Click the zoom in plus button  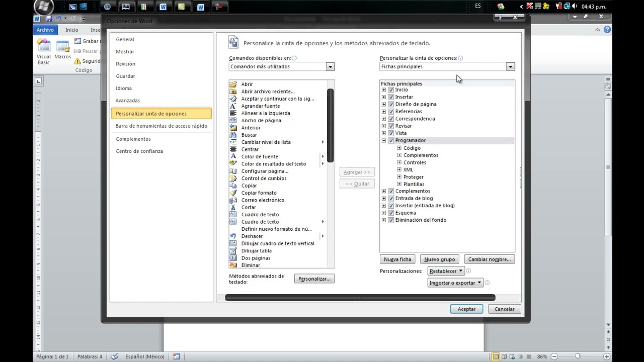pos(606,356)
